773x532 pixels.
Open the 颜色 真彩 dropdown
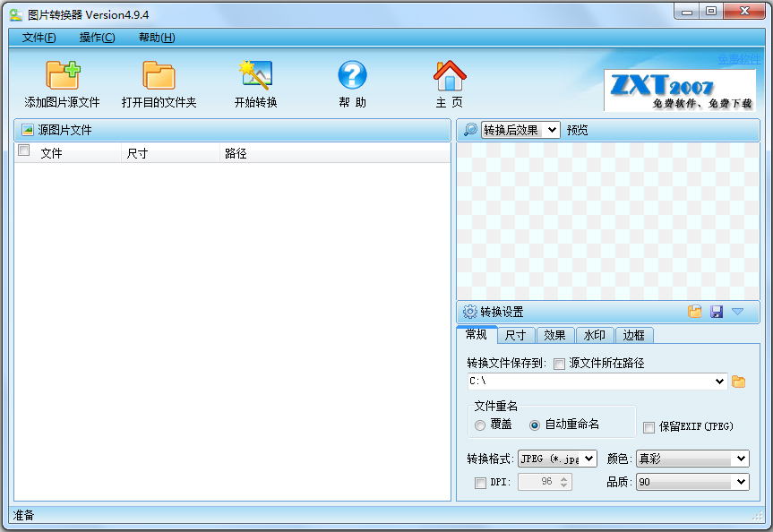[692, 459]
